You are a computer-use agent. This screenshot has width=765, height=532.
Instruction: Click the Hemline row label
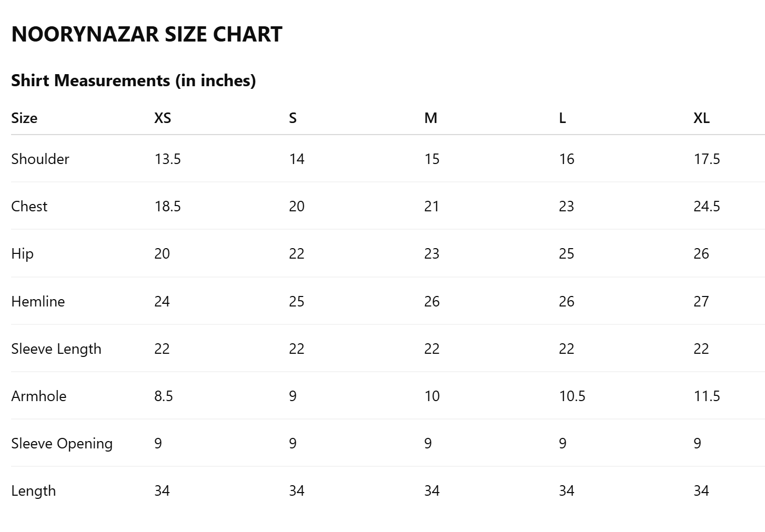[38, 301]
